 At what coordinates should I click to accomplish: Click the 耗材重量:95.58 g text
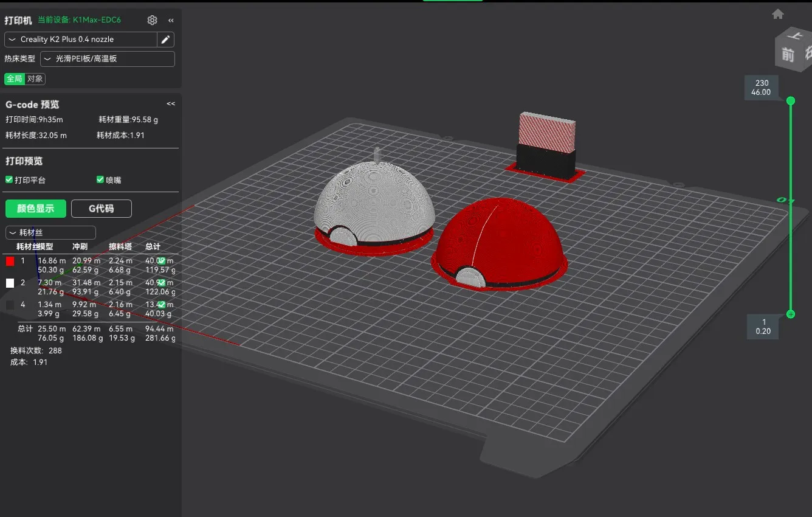point(128,120)
